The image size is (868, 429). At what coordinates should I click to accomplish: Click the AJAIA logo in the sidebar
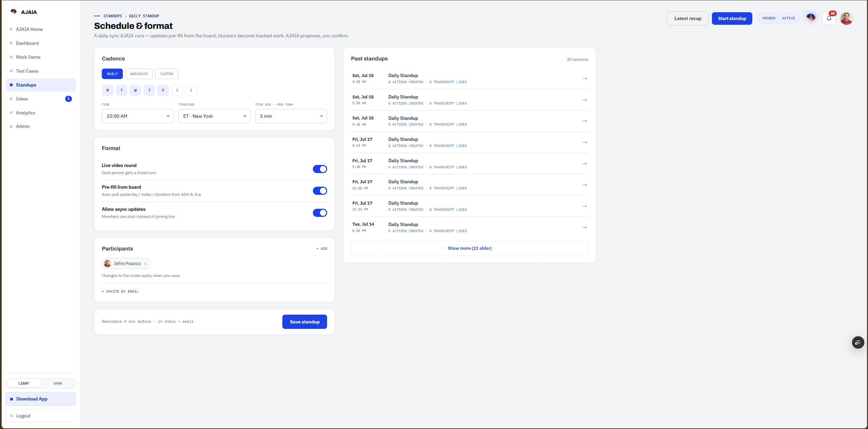14,12
